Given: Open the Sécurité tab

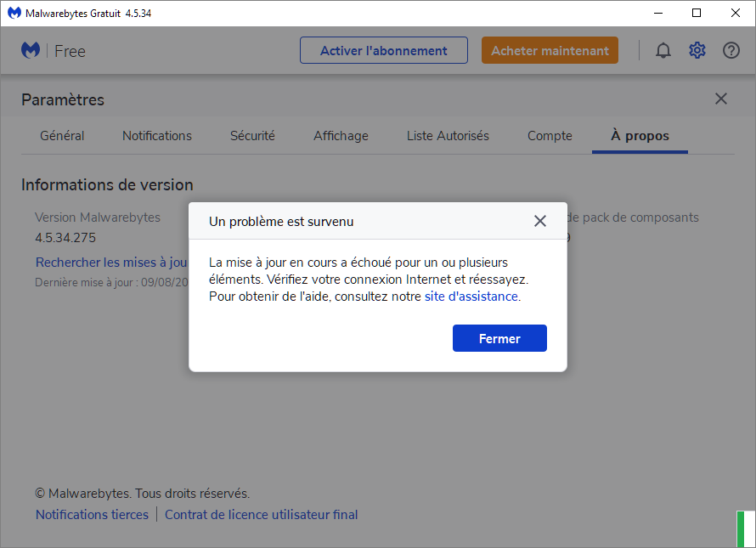Looking at the screenshot, I should point(252,136).
